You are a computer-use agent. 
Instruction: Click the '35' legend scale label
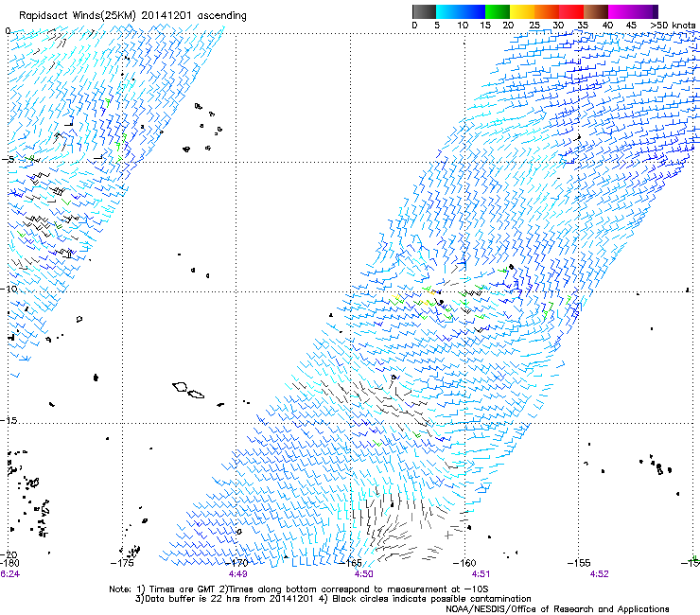583,26
